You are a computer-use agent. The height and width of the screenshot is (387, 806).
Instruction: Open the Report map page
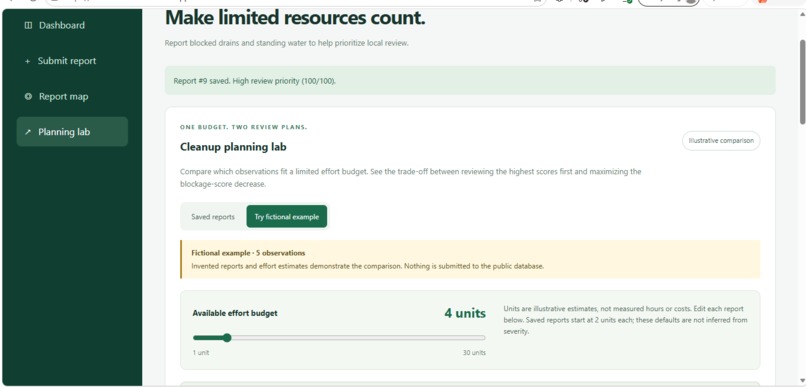[x=72, y=96]
